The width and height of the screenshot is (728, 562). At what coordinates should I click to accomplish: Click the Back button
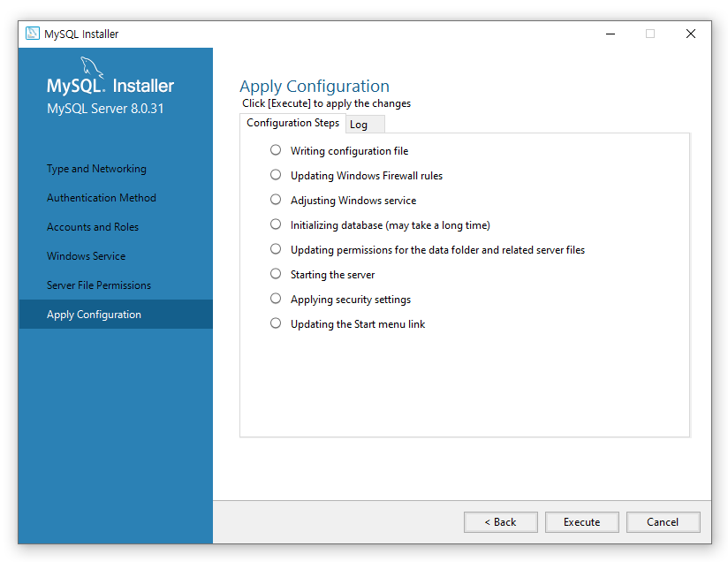(x=500, y=522)
